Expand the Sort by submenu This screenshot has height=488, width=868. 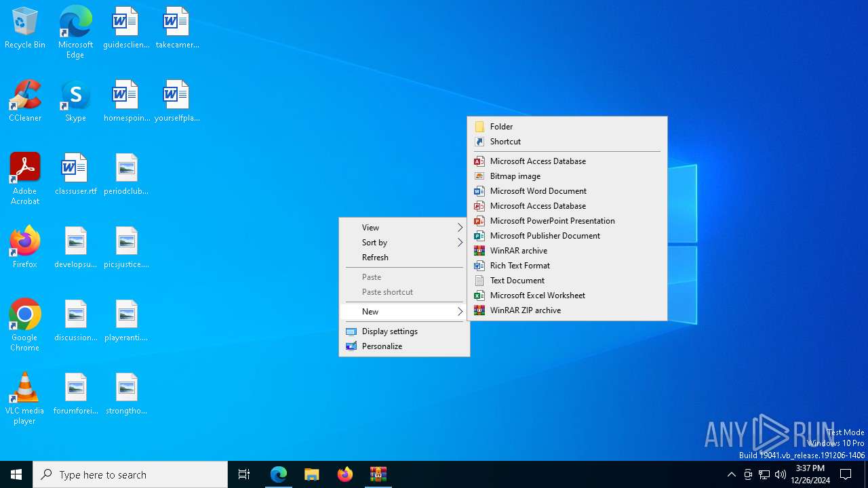404,243
